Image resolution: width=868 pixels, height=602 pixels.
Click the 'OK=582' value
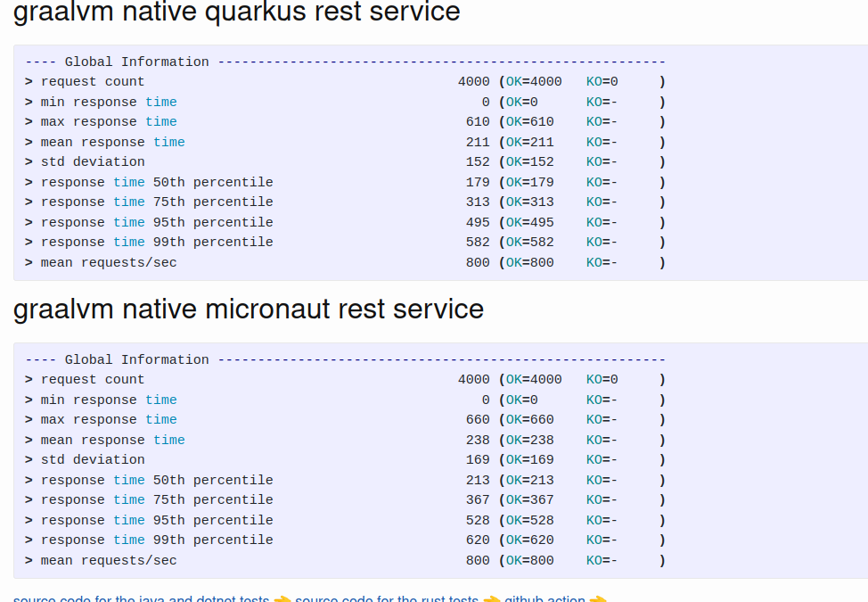click(529, 243)
